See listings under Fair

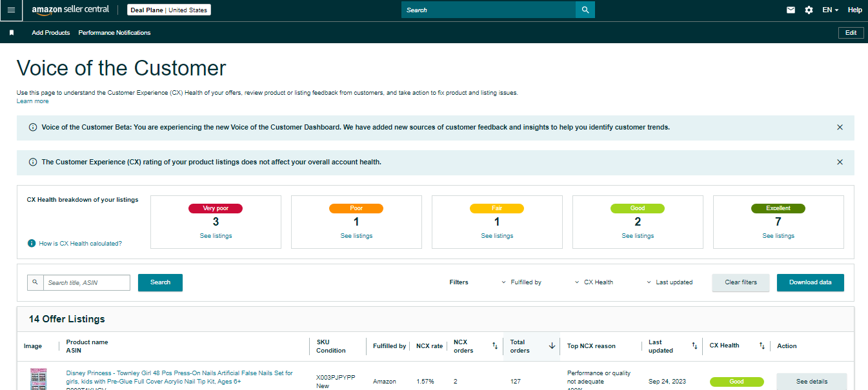coord(497,236)
